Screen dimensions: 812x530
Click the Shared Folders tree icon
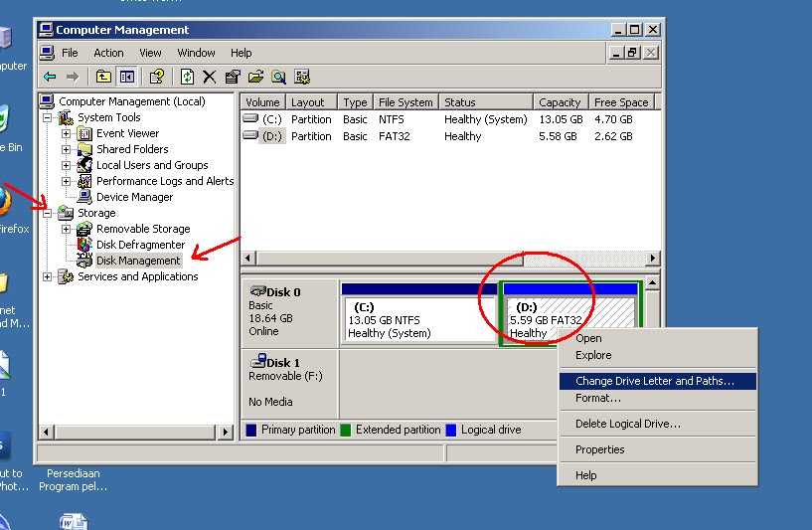[x=84, y=150]
